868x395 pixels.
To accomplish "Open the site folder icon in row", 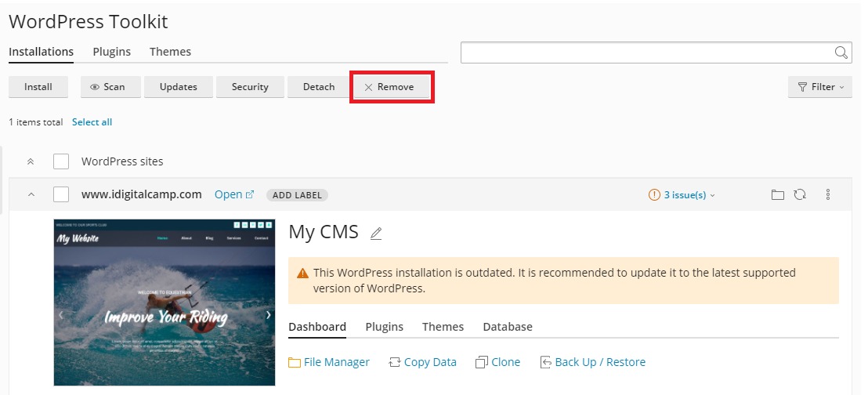I will [777, 195].
